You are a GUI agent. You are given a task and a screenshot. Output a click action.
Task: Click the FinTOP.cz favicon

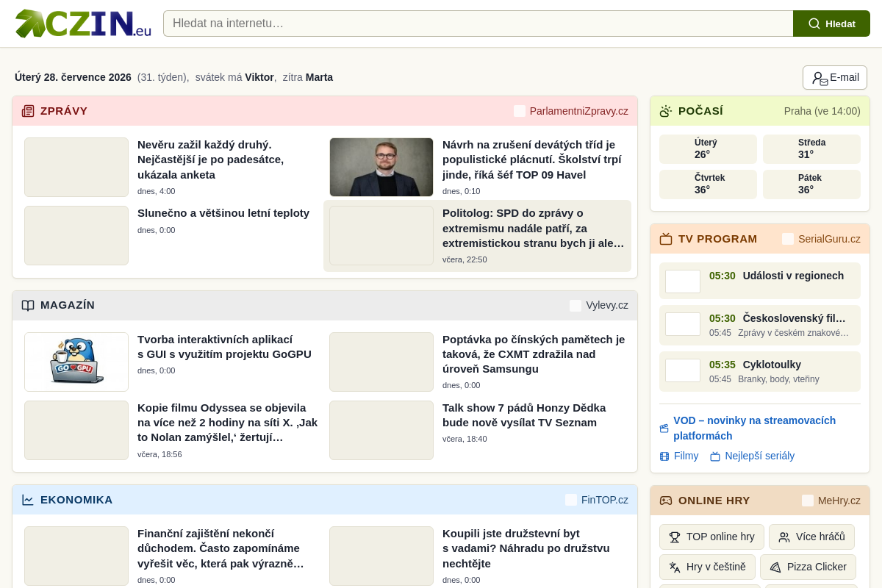[571, 500]
